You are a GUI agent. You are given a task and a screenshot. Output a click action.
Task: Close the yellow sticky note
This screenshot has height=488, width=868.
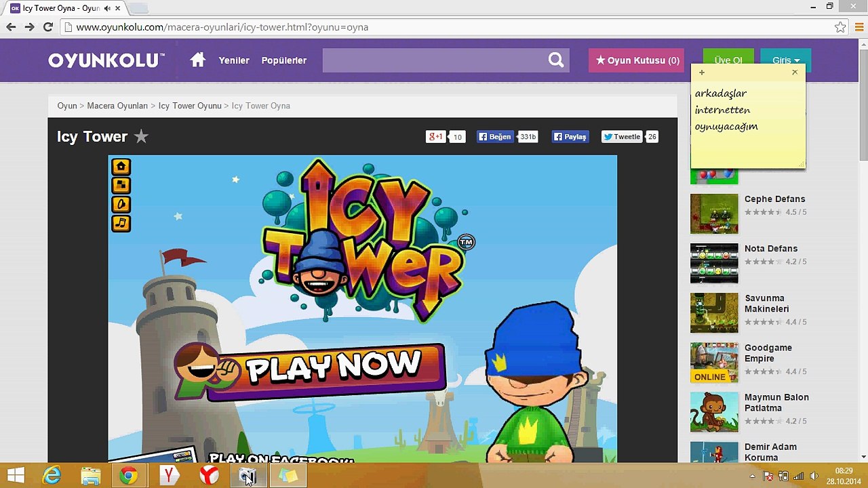point(795,73)
